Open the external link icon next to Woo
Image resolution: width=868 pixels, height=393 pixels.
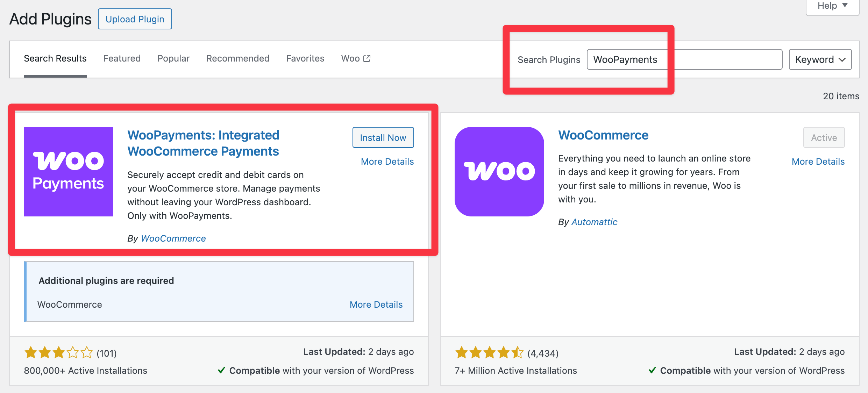(367, 58)
